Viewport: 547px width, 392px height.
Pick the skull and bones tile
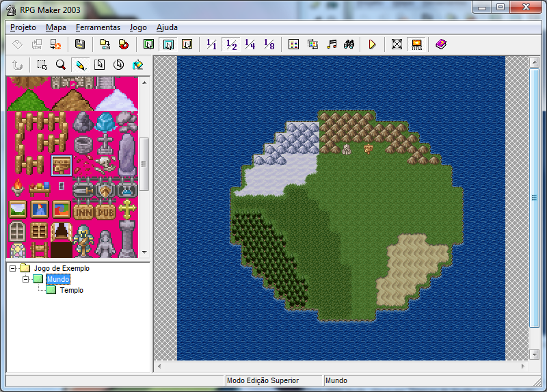click(105, 165)
